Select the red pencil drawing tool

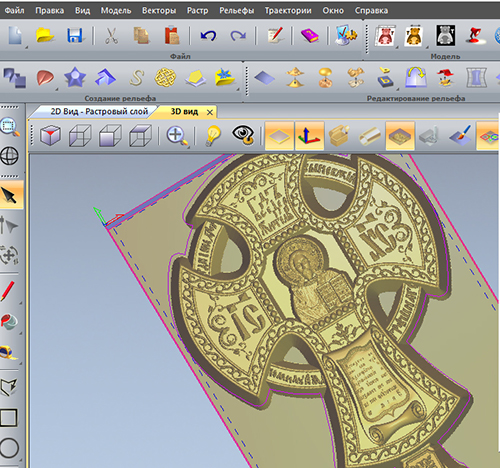click(x=8, y=291)
